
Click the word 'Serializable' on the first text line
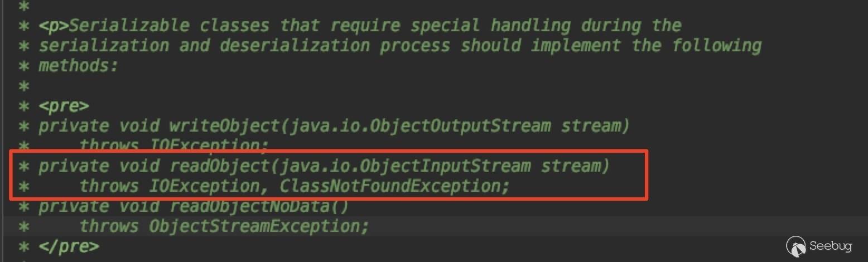(129, 26)
